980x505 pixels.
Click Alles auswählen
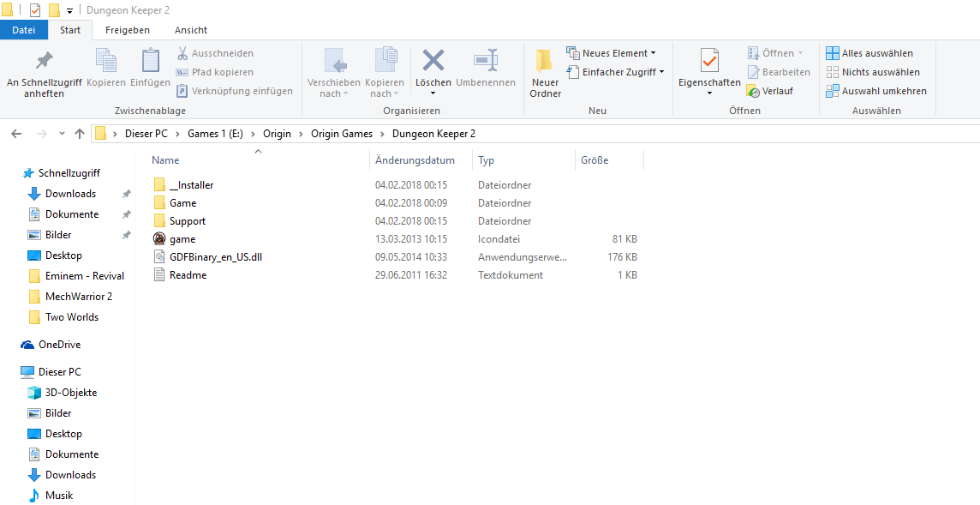tap(869, 53)
